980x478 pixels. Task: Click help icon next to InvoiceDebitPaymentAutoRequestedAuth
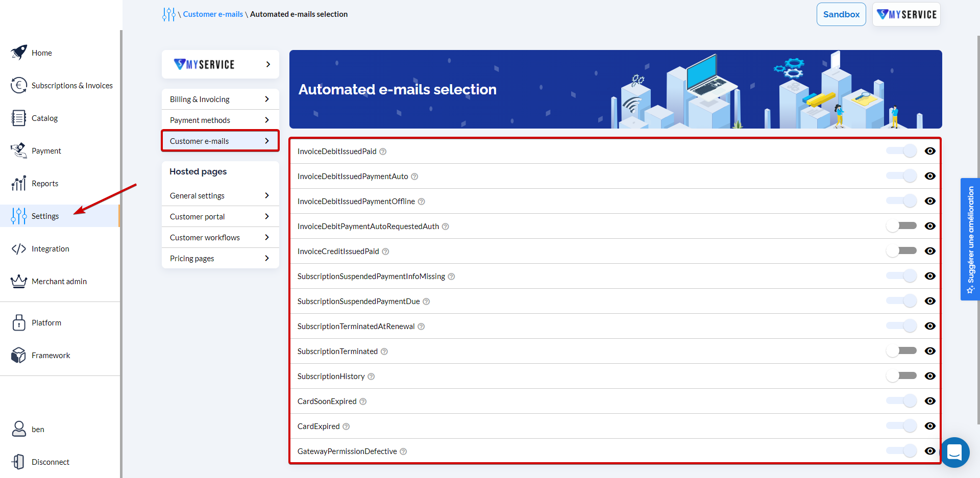[446, 227]
